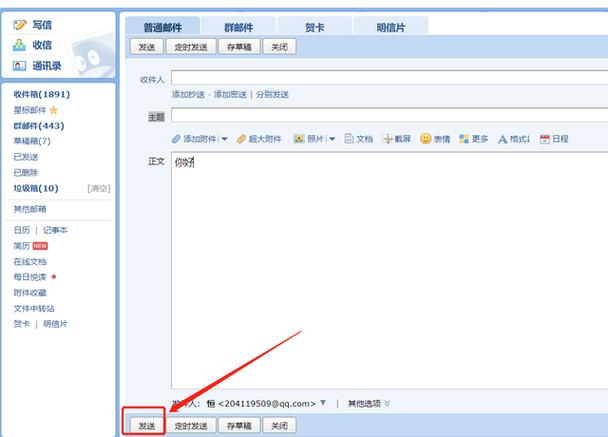Image resolution: width=608 pixels, height=437 pixels.
Task: Click the 添加抄送 link
Action: coord(188,94)
